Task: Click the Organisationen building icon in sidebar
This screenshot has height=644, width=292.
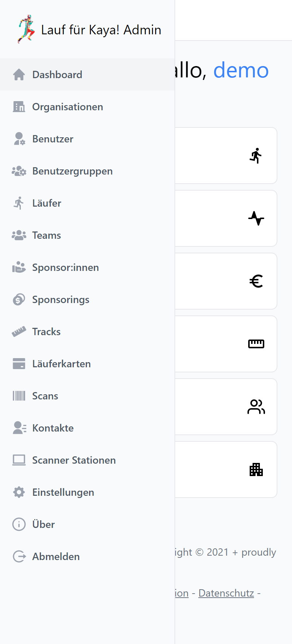Action: pyautogui.click(x=19, y=107)
